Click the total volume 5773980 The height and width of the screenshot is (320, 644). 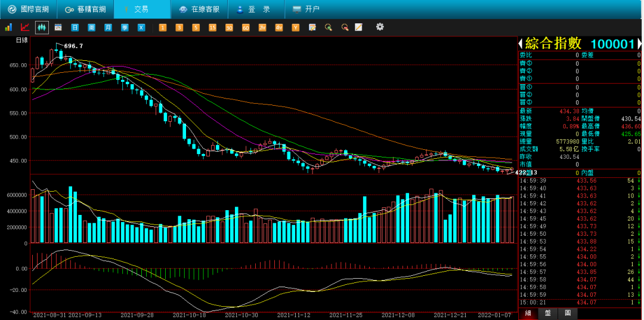(x=568, y=141)
